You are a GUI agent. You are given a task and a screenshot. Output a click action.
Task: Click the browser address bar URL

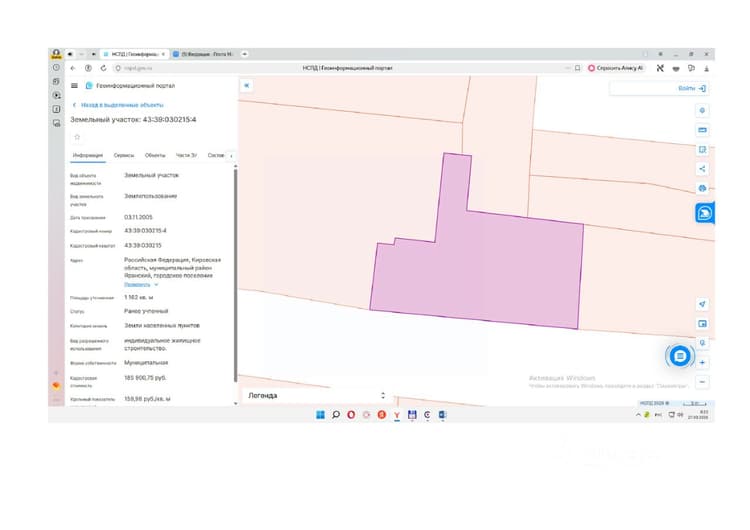coord(138,68)
